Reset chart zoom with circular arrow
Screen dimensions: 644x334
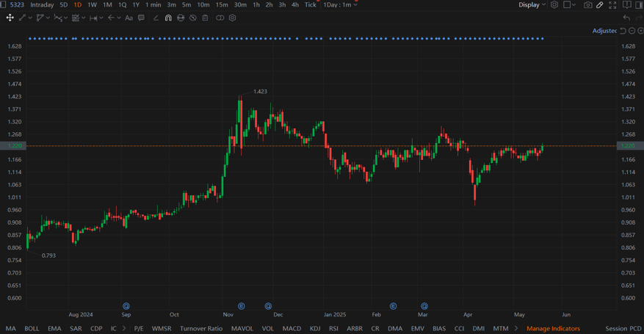pos(623,31)
